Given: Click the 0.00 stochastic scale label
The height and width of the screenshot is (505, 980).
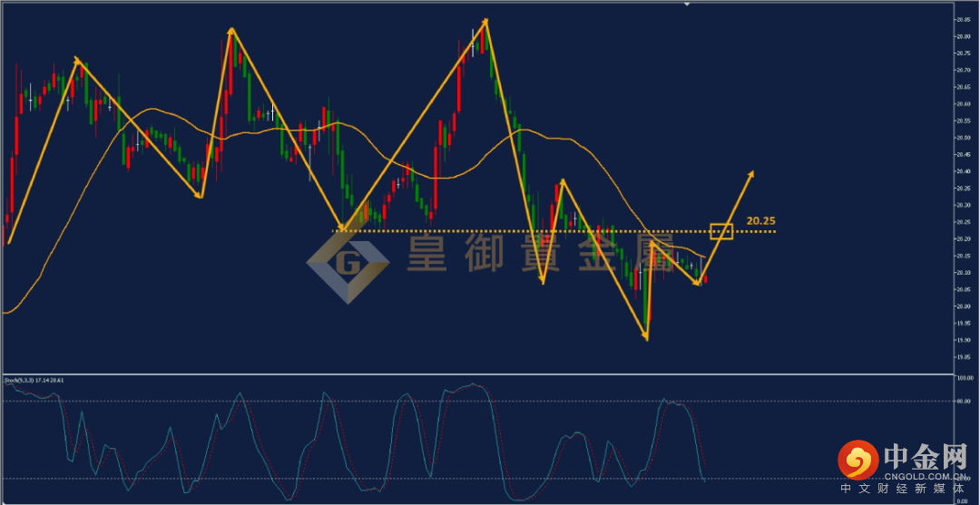Looking at the screenshot, I should pos(963,500).
